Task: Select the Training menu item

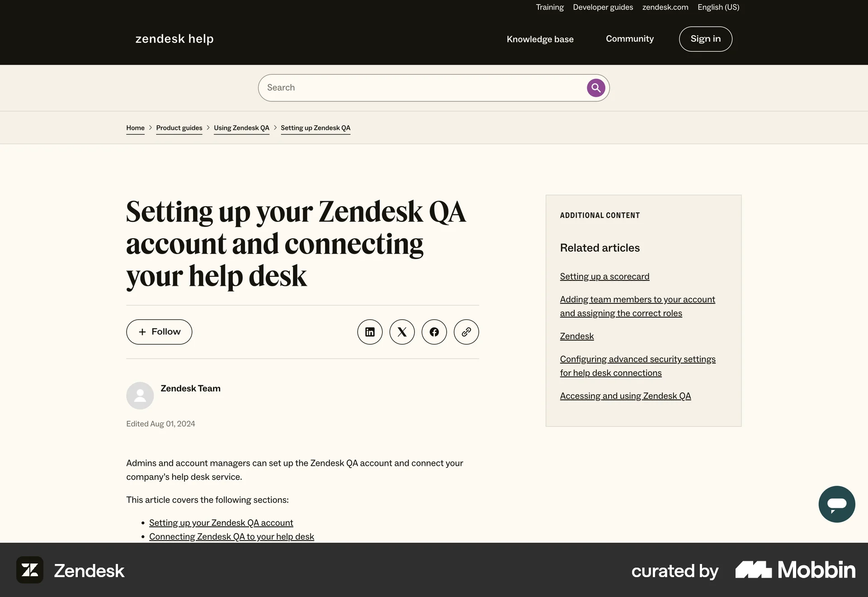Action: tap(549, 7)
